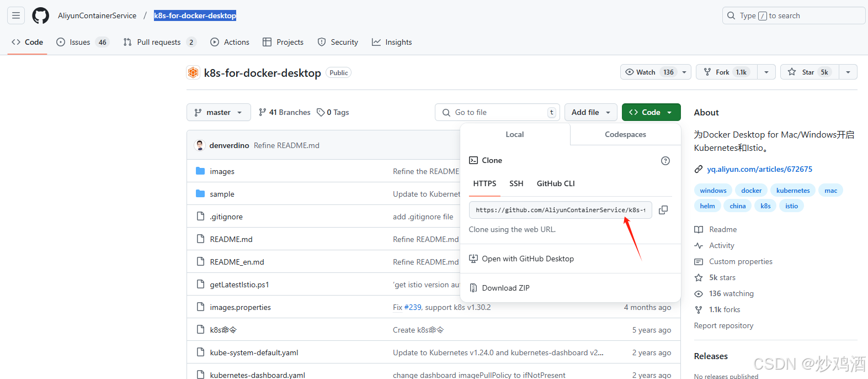Click the k8s-for-docker-desktop breadcrumb link

click(195, 15)
